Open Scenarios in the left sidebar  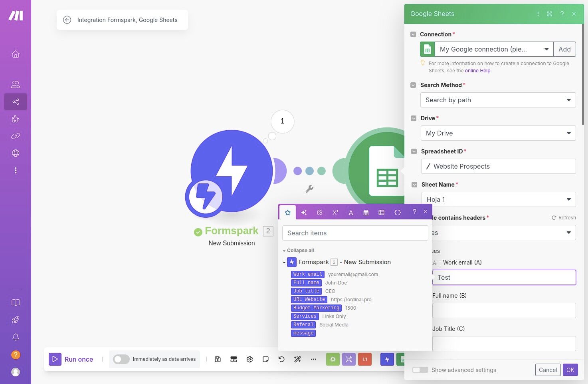point(16,101)
